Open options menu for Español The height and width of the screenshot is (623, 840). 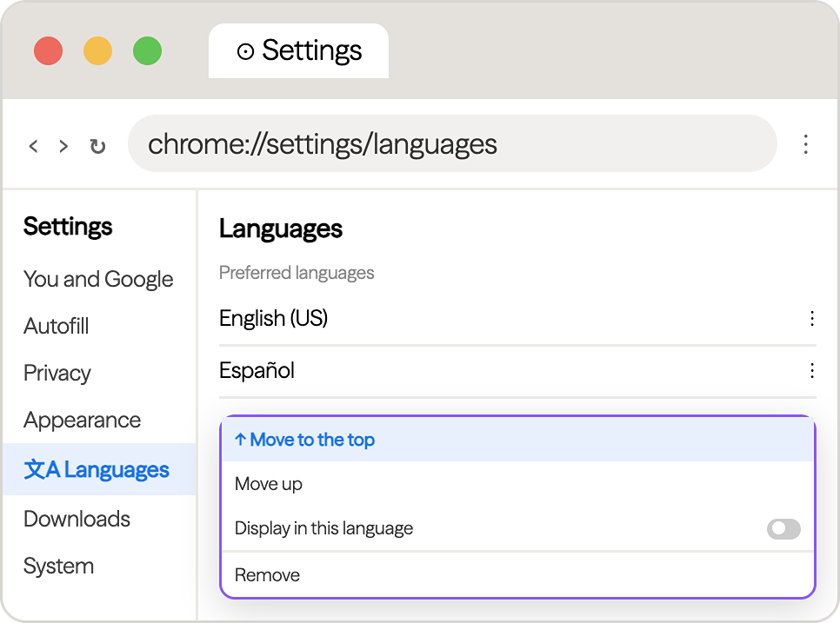pyautogui.click(x=812, y=370)
